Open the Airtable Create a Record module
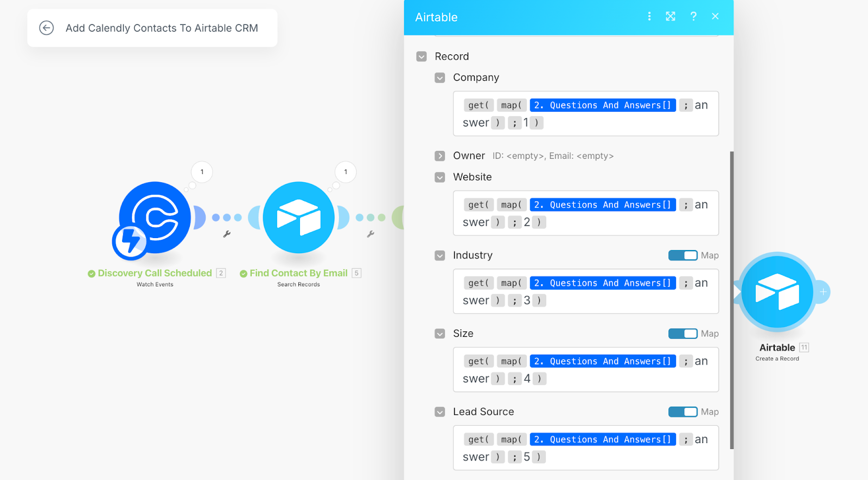Image resolution: width=868 pixels, height=480 pixels. click(x=777, y=292)
